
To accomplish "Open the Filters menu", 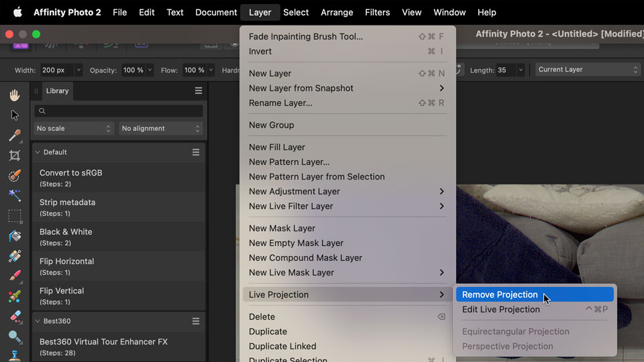I will (x=378, y=12).
